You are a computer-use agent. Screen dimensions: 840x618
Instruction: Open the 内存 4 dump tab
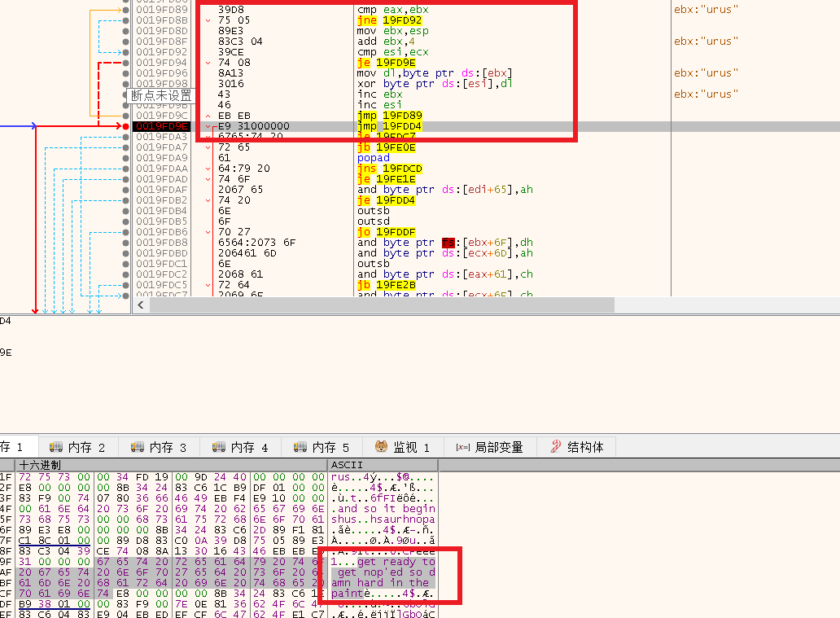pos(241,447)
